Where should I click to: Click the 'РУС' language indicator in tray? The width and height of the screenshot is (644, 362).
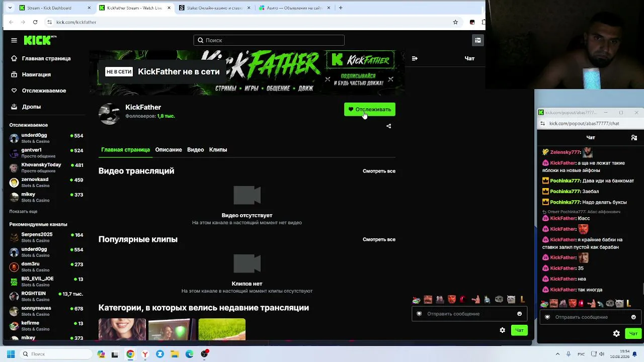(581, 354)
